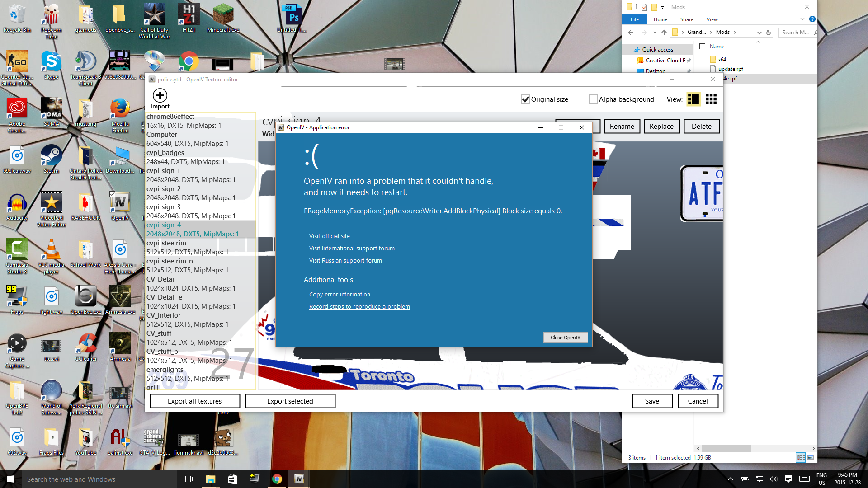Switch to grid view icon
868x488 pixels.
coord(711,99)
